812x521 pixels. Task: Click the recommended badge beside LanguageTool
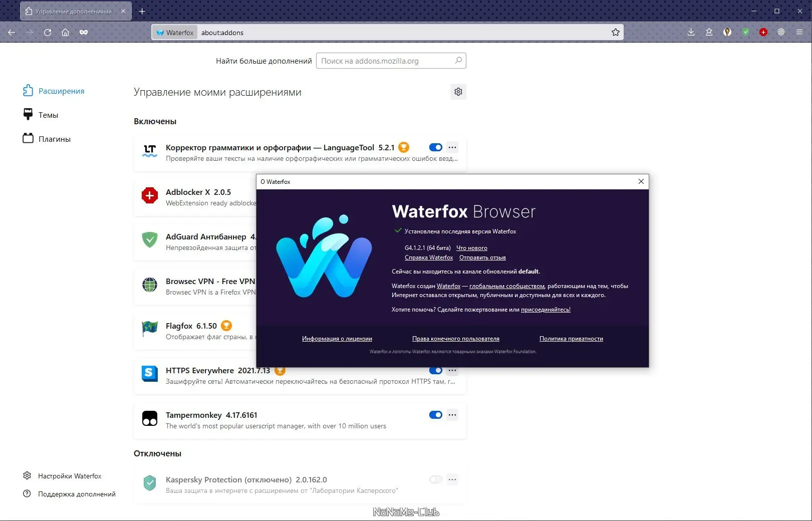coord(404,147)
